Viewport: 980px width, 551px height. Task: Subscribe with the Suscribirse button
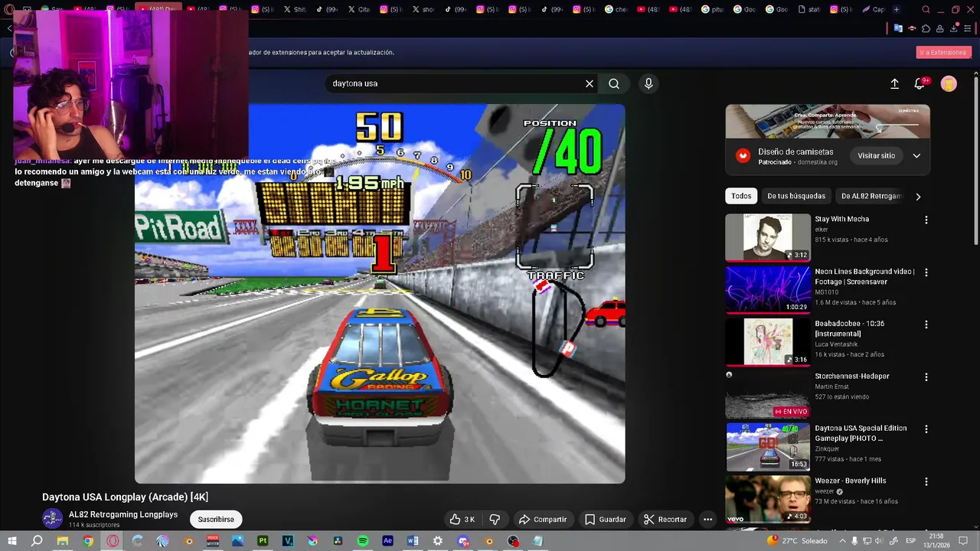(216, 519)
